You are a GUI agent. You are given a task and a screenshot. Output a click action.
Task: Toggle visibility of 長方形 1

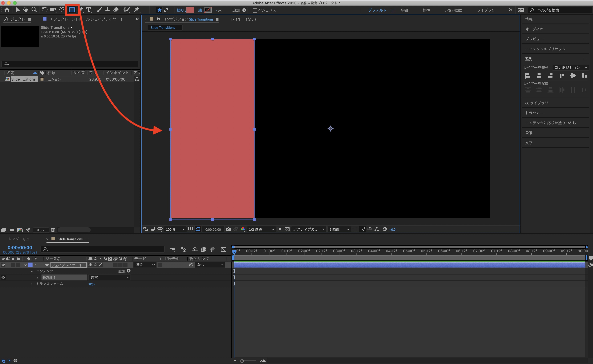3,277
